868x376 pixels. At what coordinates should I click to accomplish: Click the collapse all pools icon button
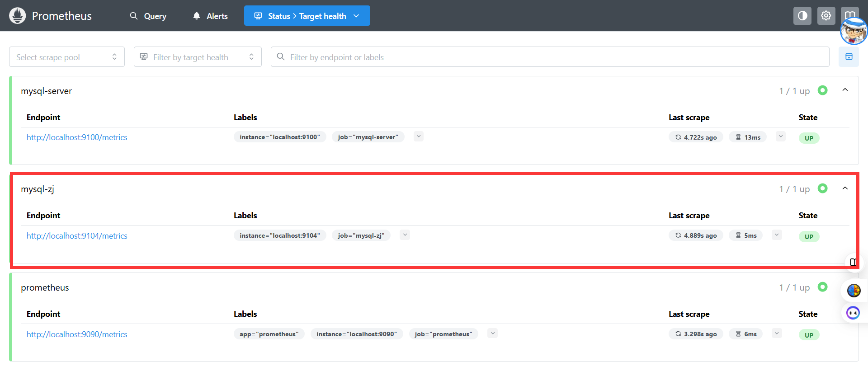pyautogui.click(x=849, y=57)
